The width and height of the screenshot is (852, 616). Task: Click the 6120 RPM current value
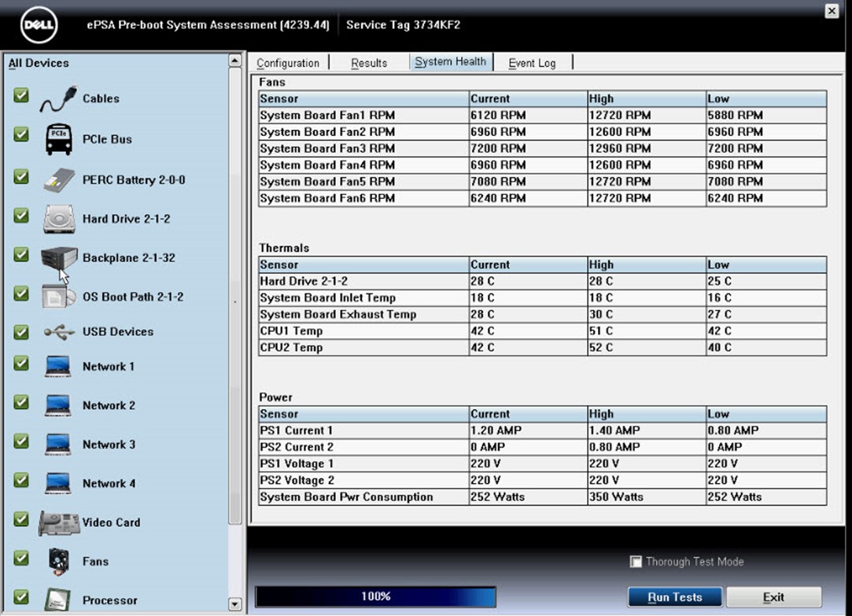498,115
